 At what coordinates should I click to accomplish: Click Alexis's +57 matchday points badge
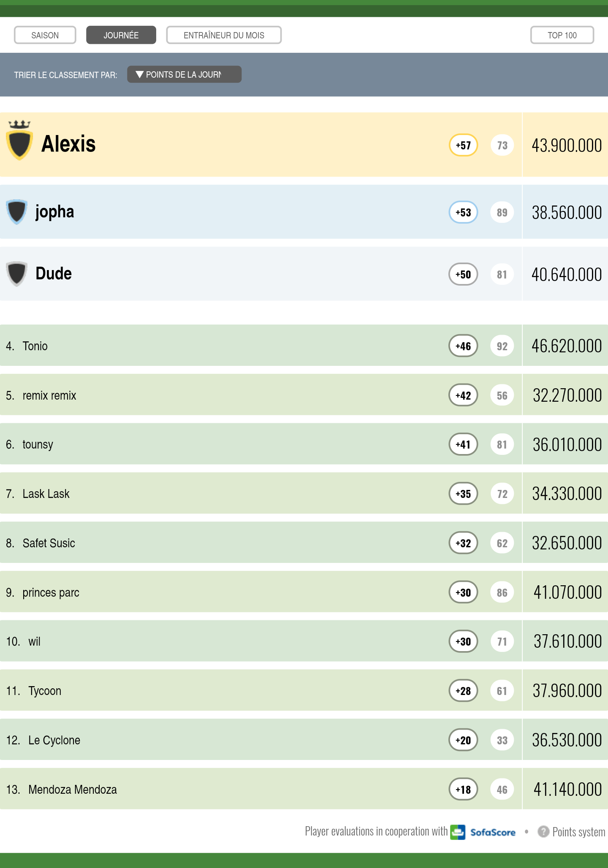coord(463,145)
